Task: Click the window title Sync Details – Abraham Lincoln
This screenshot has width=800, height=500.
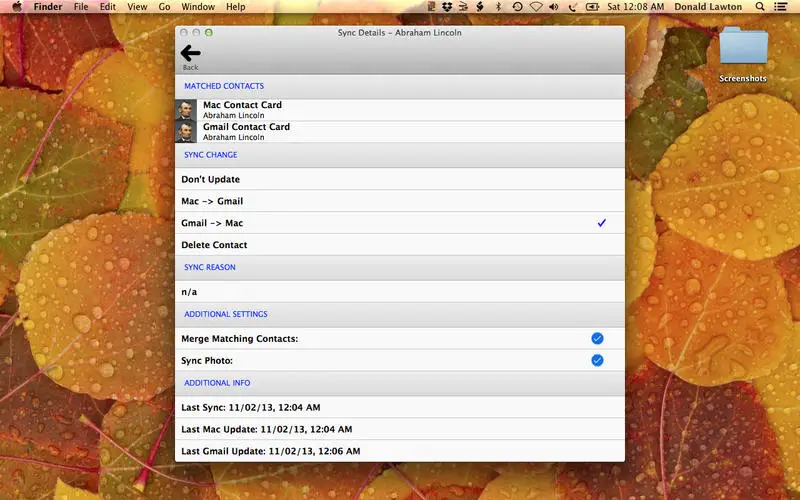Action: 399,32
